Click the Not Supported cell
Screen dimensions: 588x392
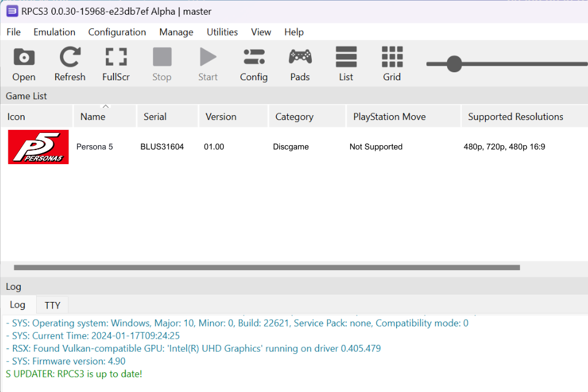coord(375,146)
